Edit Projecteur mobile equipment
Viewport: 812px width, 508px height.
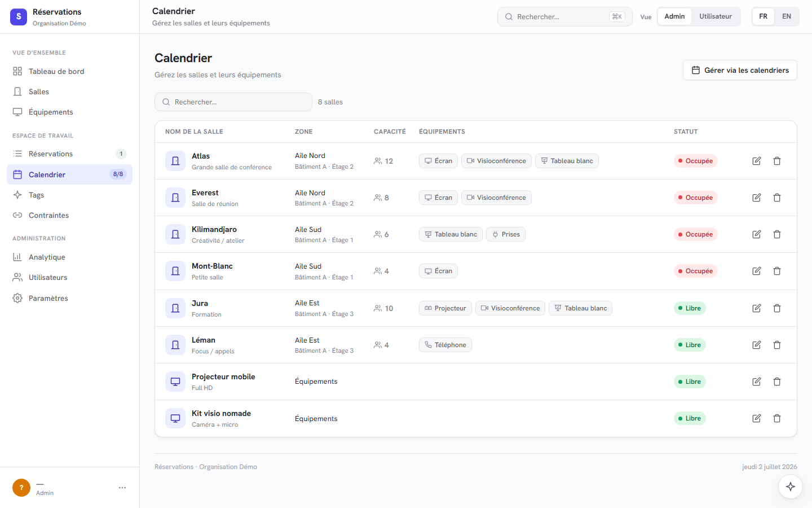click(757, 382)
